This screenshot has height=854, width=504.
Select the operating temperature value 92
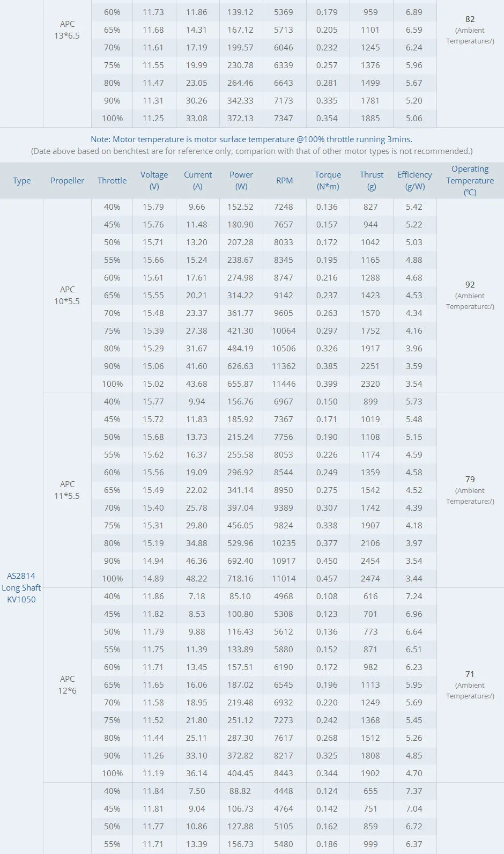[x=470, y=285]
